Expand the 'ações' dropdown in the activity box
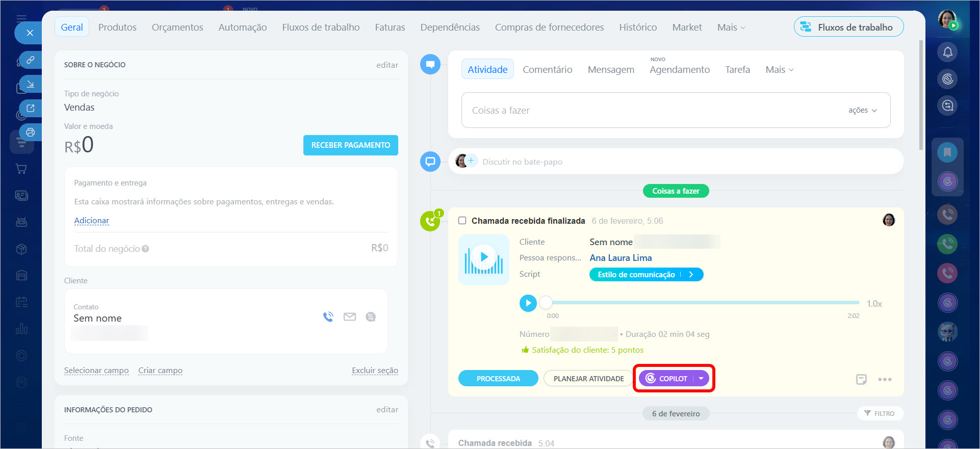Viewport: 980px width, 449px height. [x=862, y=110]
